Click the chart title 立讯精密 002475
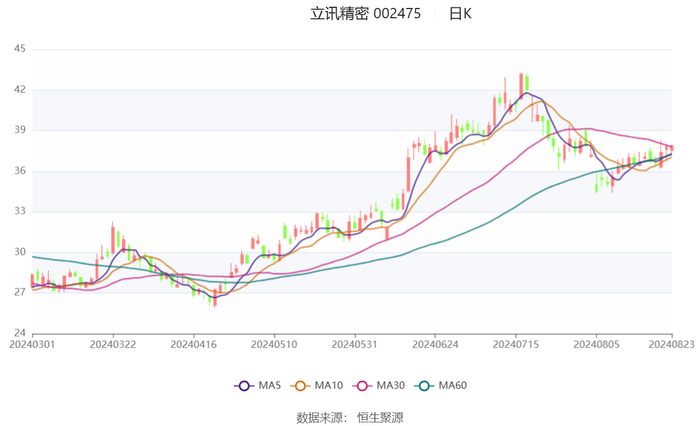This screenshot has width=700, height=426. point(365,14)
